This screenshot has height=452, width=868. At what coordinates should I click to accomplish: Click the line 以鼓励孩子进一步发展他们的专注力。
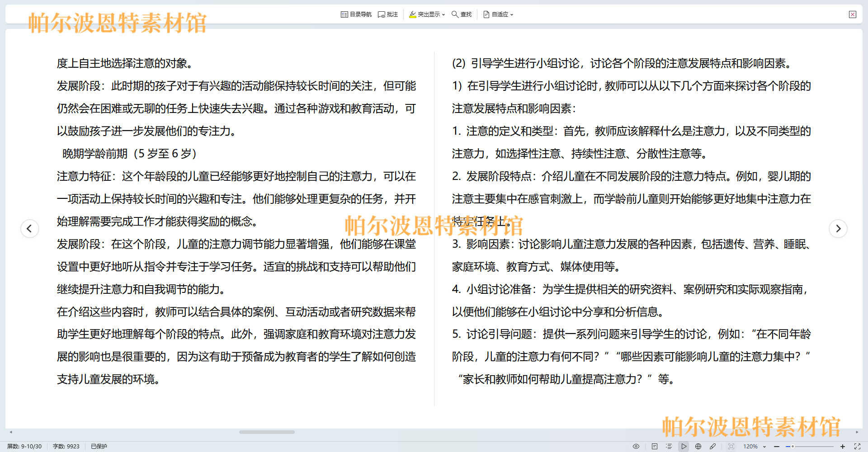146,131
